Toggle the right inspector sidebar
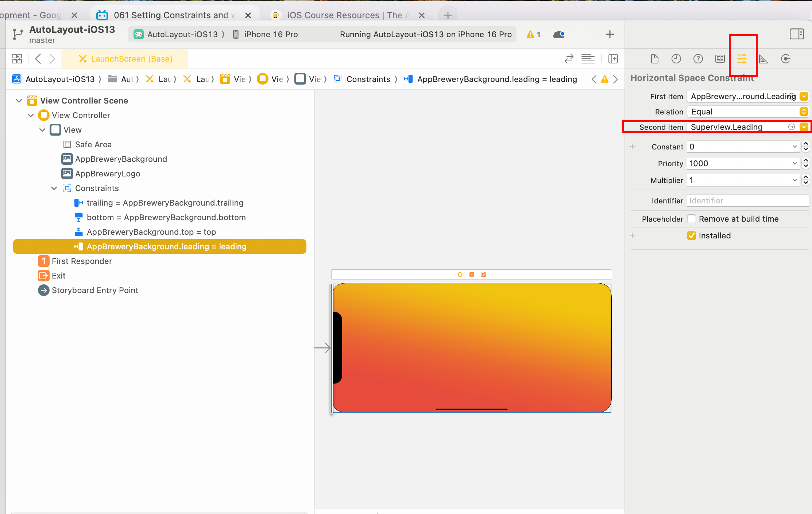The height and width of the screenshot is (514, 812). coord(797,34)
